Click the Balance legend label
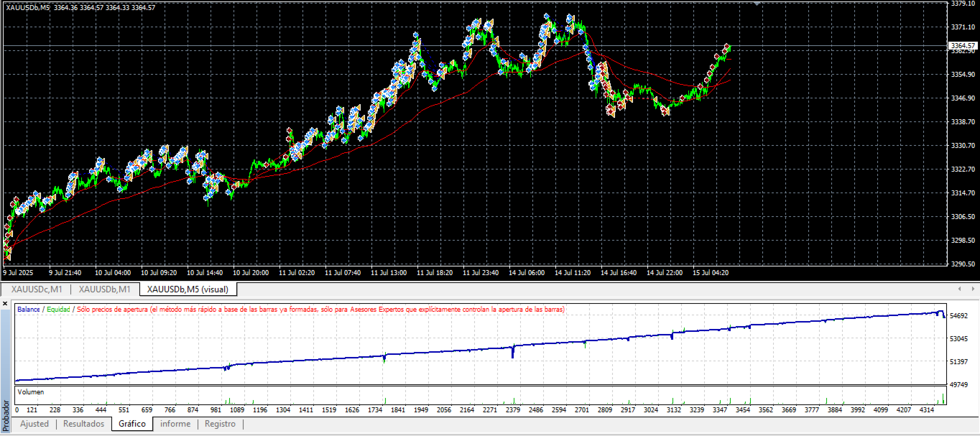The height and width of the screenshot is (436, 980). 29,309
